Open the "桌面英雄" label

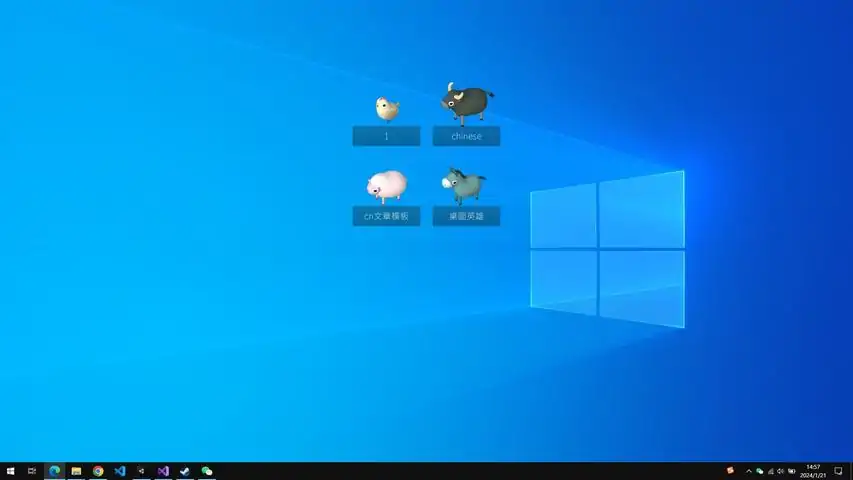click(x=466, y=216)
